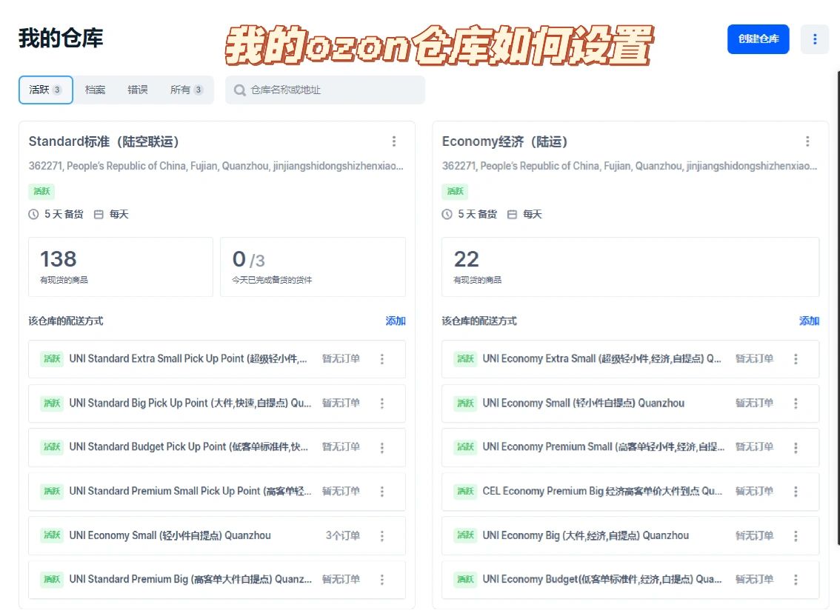Click the address line under Economy经济
This screenshot has height=616, width=840.
pyautogui.click(x=630, y=166)
